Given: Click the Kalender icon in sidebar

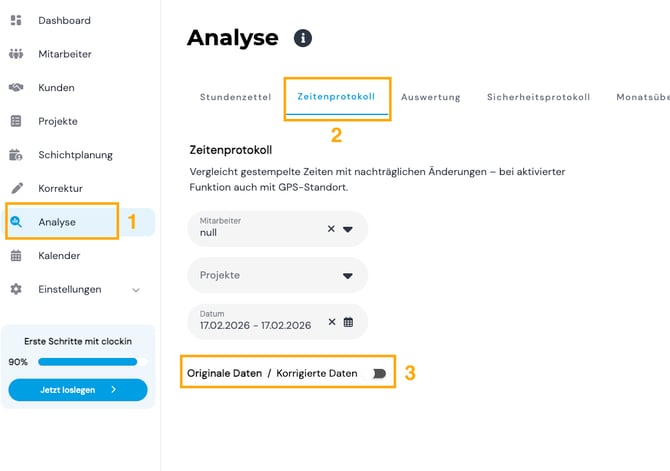Looking at the screenshot, I should coord(16,255).
